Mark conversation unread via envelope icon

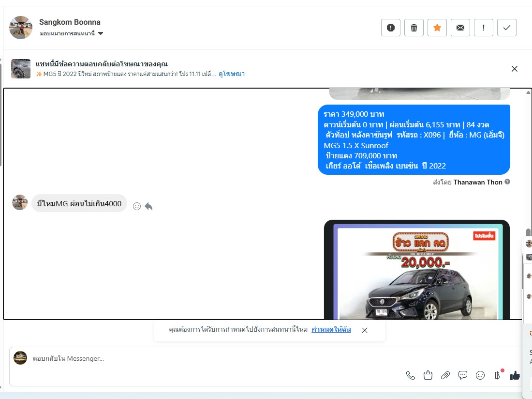click(x=460, y=28)
